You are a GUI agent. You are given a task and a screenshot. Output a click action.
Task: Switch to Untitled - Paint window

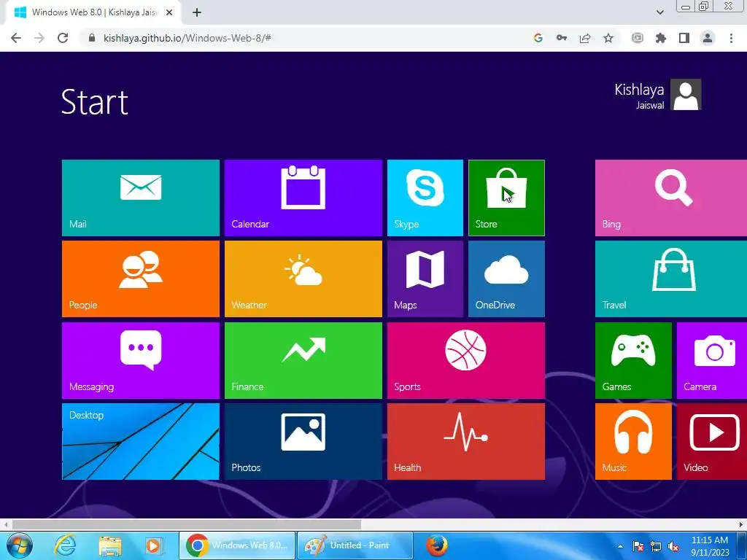355,545
